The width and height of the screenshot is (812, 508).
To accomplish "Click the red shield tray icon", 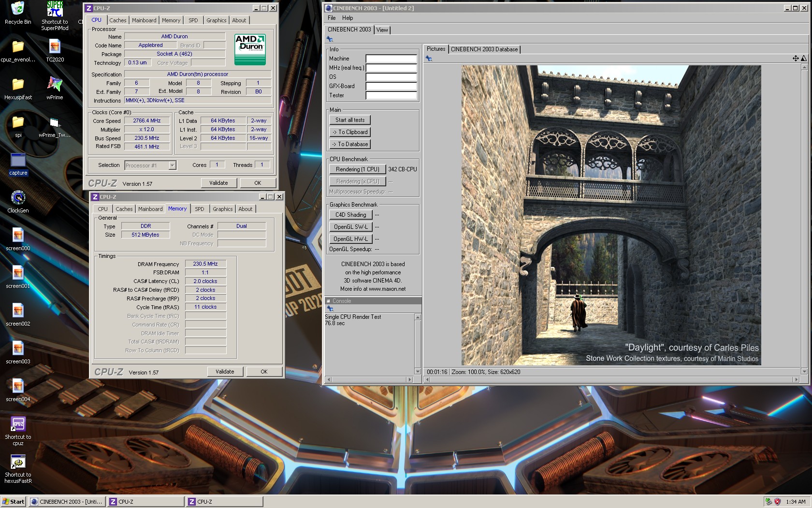I will click(778, 502).
